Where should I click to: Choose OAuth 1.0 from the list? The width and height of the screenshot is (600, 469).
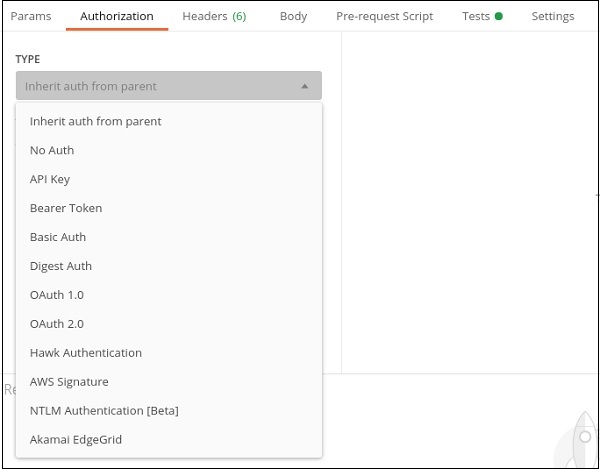click(x=57, y=295)
